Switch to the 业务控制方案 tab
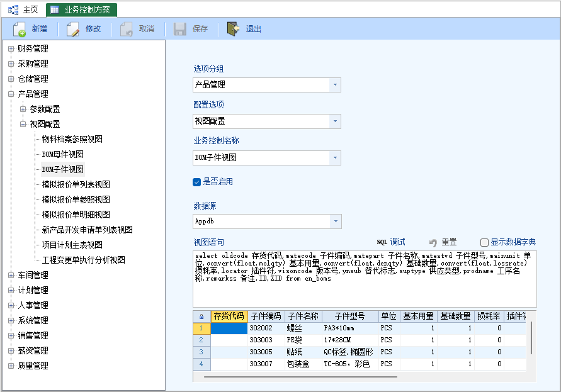Image resolution: width=561 pixels, height=392 pixels. click(x=82, y=10)
